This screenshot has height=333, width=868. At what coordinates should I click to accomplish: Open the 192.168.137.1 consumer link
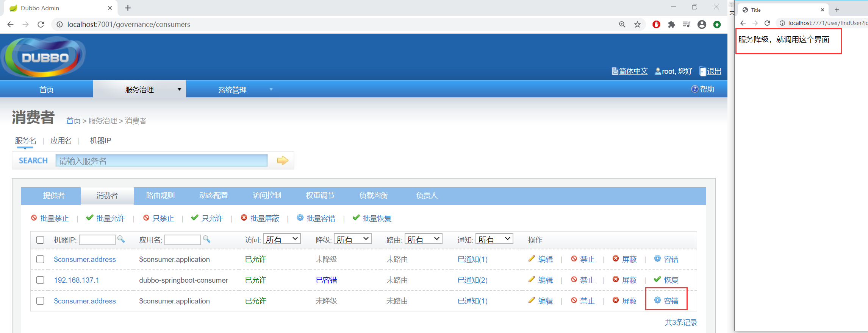(x=77, y=280)
